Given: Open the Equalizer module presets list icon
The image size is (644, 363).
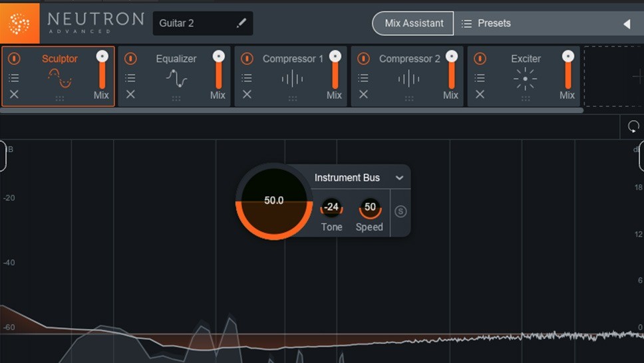Looking at the screenshot, I should (x=130, y=78).
